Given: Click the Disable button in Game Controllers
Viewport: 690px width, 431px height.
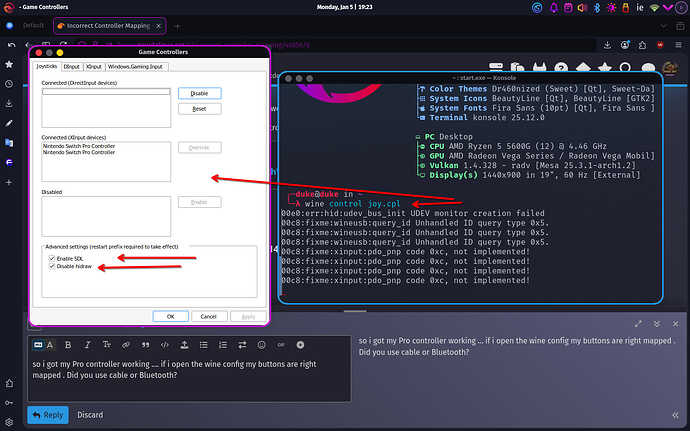Looking at the screenshot, I should [x=199, y=93].
